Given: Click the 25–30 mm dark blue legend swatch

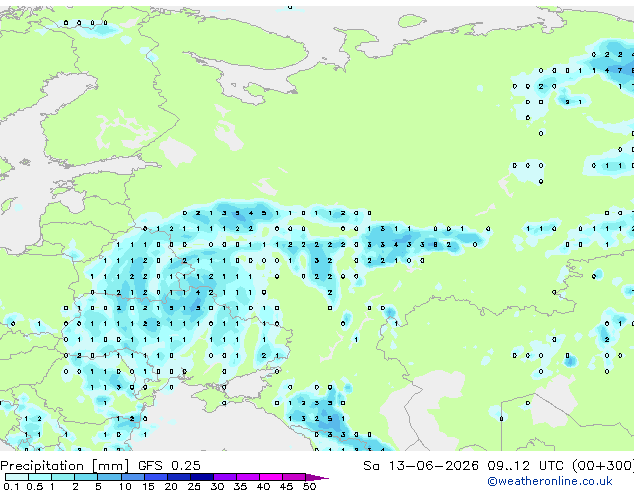Looking at the screenshot, I should click(202, 477).
